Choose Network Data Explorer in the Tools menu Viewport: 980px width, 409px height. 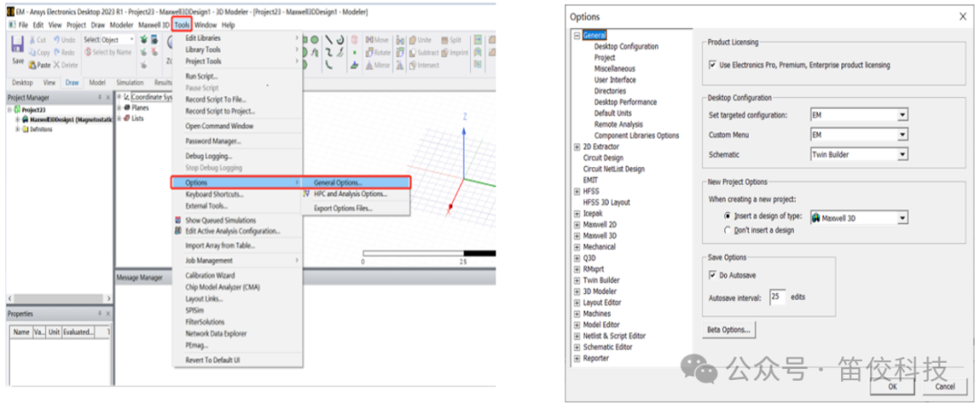(x=238, y=334)
